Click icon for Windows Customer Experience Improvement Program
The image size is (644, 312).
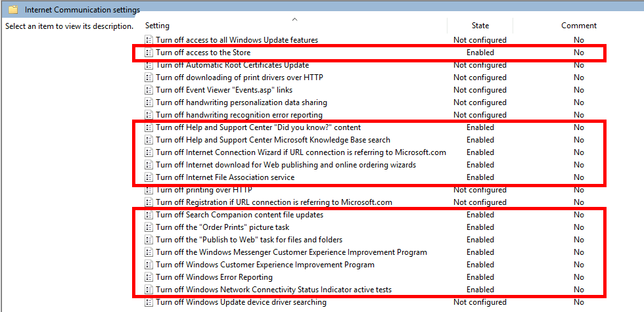point(149,264)
